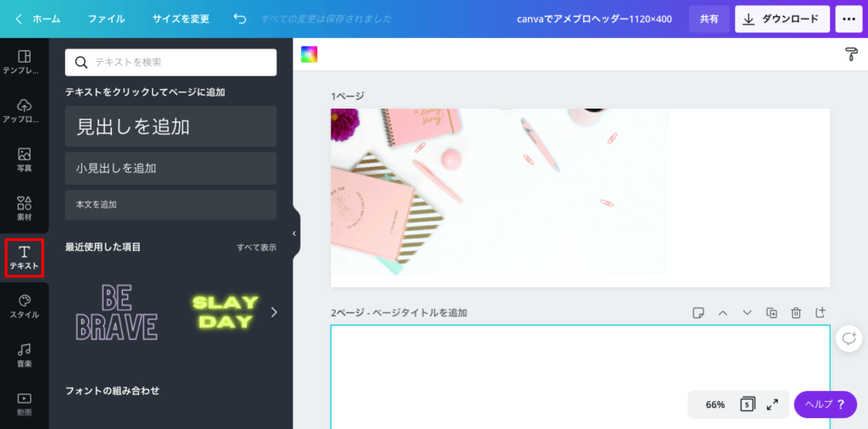Viewport: 868px width, 429px height.
Task: Open the 66% zoom level control
Action: pos(715,404)
